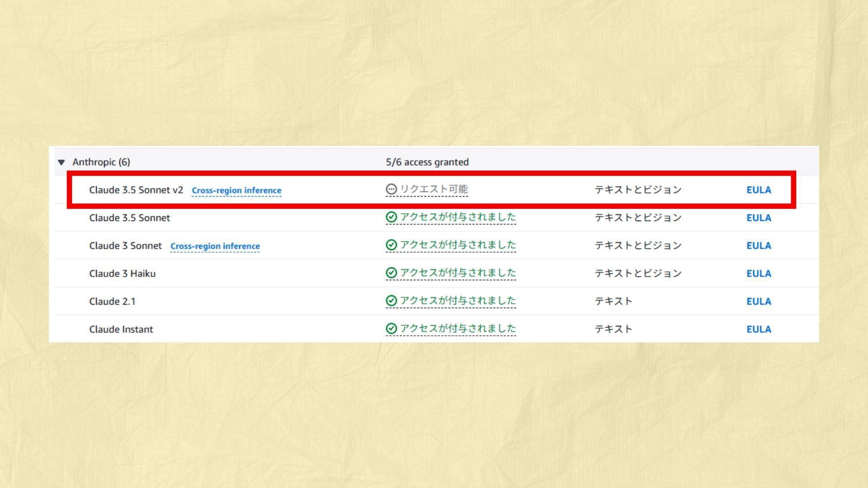Click テキスト modality in Claude 2.1 row
The width and height of the screenshot is (868, 488).
[x=613, y=301]
